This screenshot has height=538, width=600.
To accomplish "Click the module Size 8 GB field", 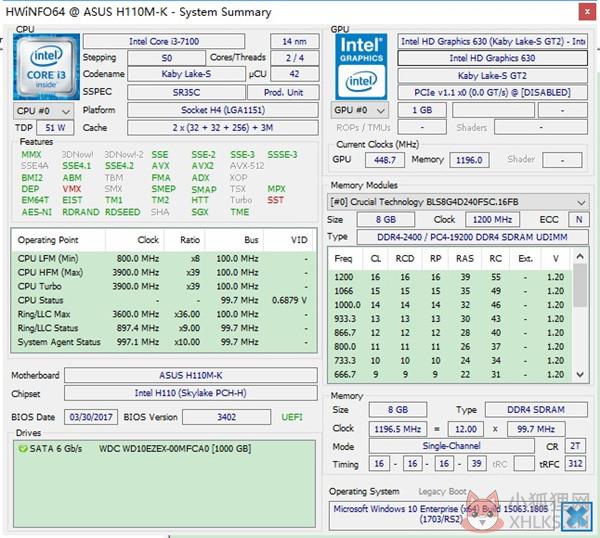I will tap(385, 220).
